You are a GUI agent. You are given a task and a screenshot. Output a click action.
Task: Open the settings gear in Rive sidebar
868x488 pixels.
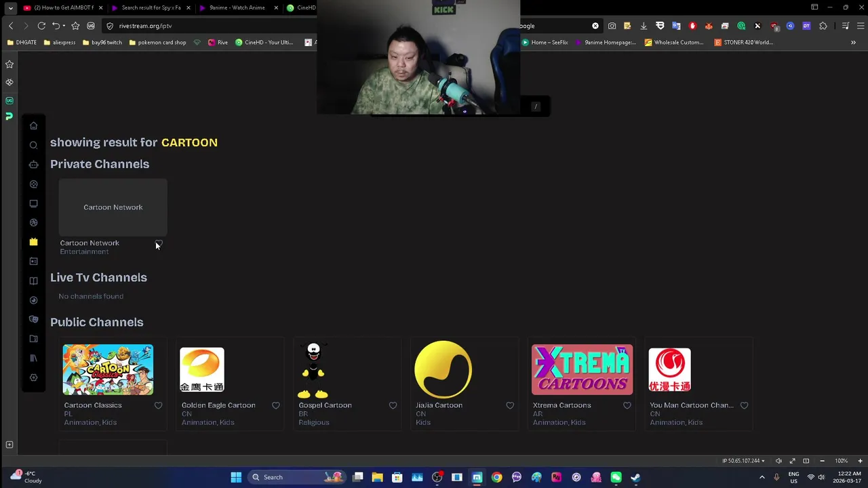[x=33, y=378]
